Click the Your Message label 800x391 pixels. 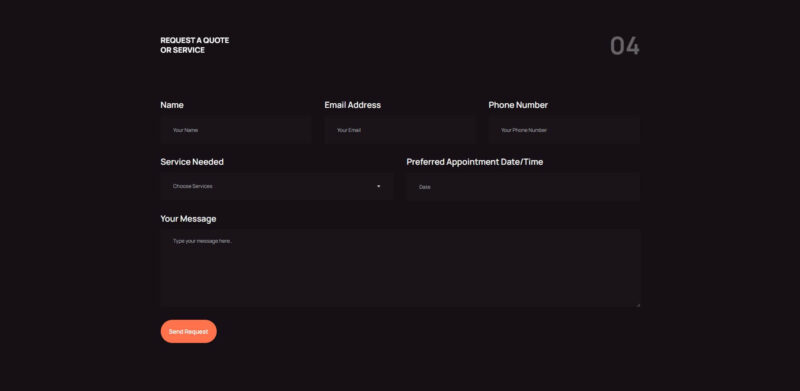[188, 219]
